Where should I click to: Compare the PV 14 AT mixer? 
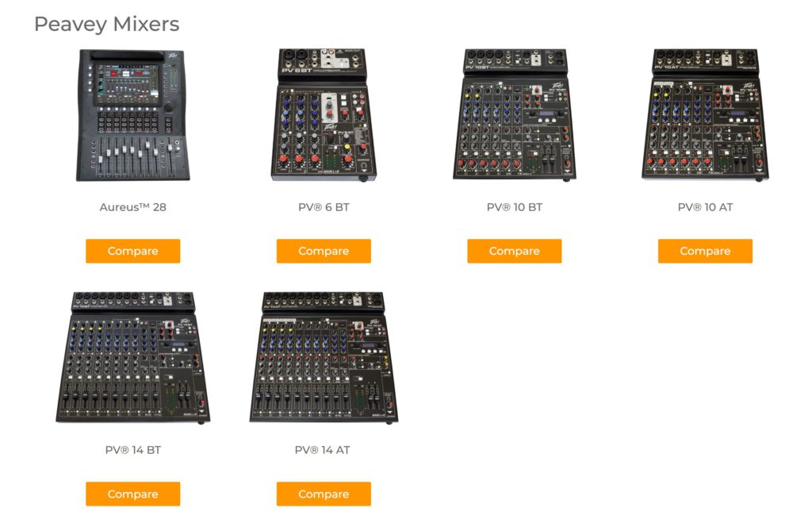tap(324, 494)
